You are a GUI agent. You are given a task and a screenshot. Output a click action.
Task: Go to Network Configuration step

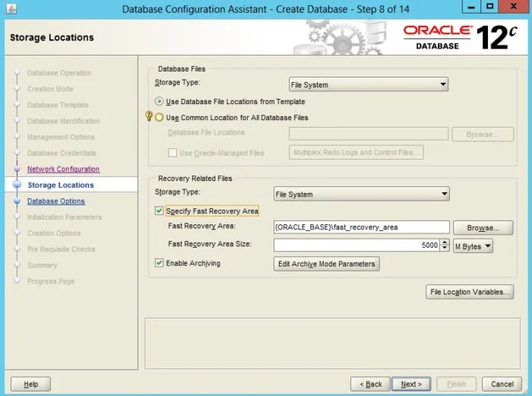pyautogui.click(x=63, y=169)
